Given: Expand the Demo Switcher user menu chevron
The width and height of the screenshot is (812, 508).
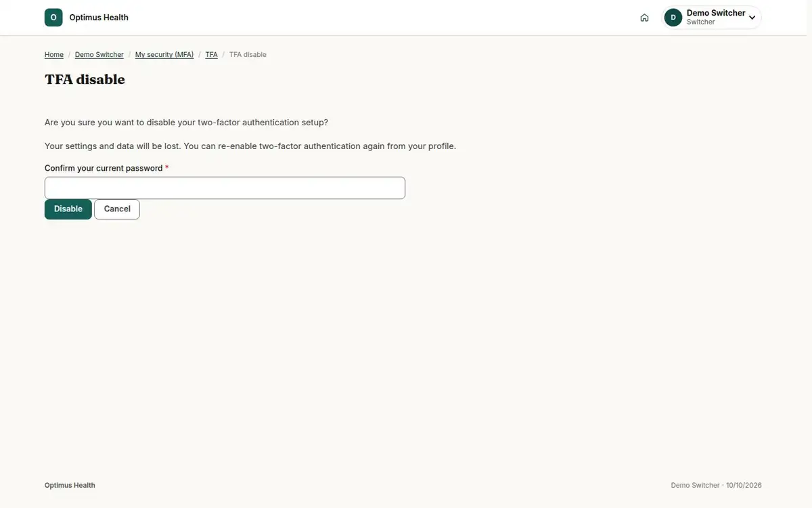Looking at the screenshot, I should 752,18.
